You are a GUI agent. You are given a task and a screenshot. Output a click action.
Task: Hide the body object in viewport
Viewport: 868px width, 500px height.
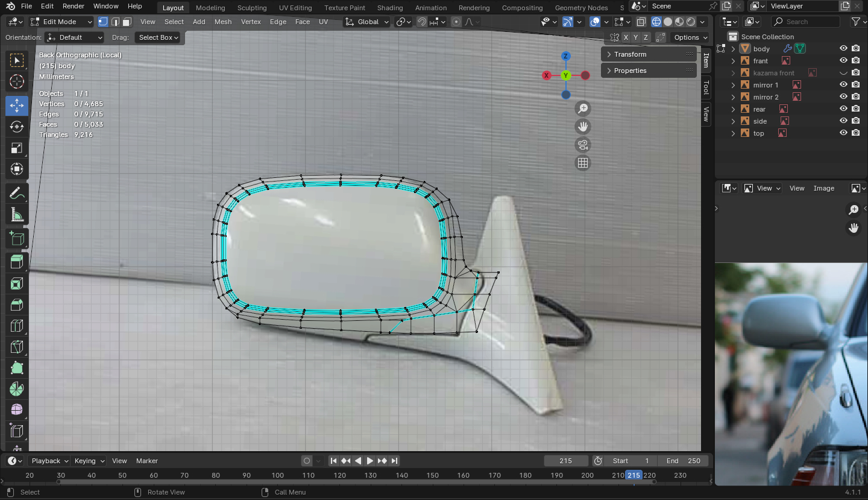tap(843, 49)
